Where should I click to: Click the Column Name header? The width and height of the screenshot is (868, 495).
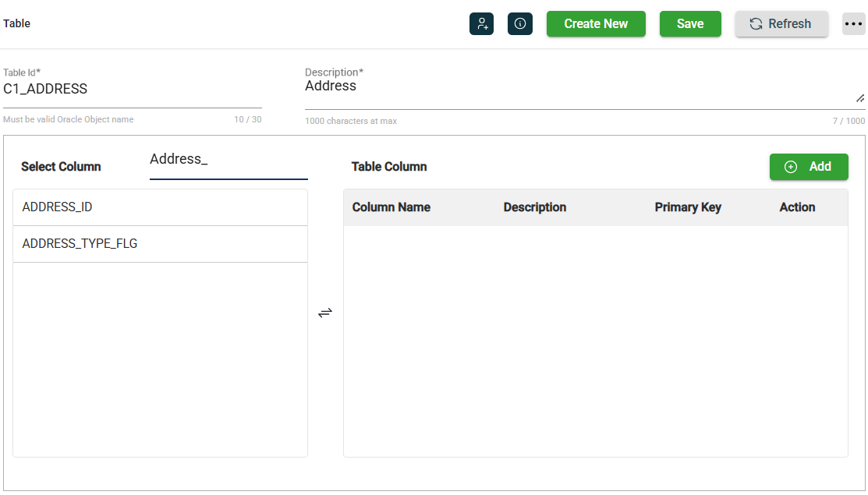391,207
